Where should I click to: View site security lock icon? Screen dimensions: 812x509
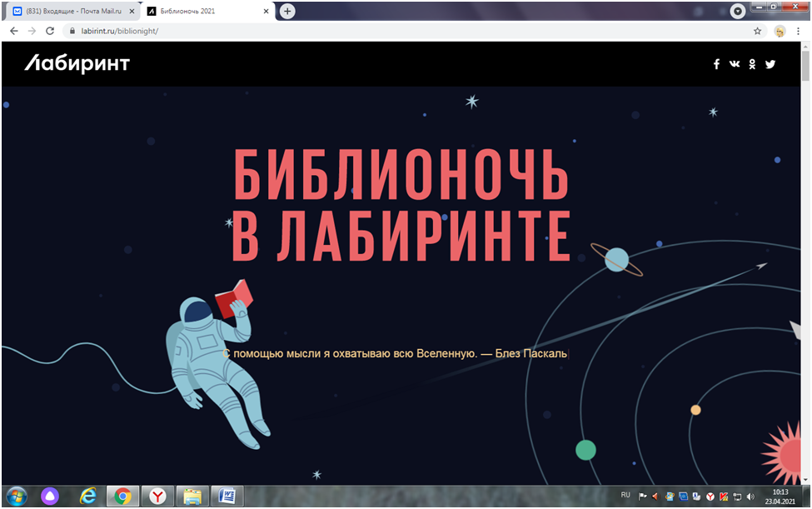click(72, 31)
